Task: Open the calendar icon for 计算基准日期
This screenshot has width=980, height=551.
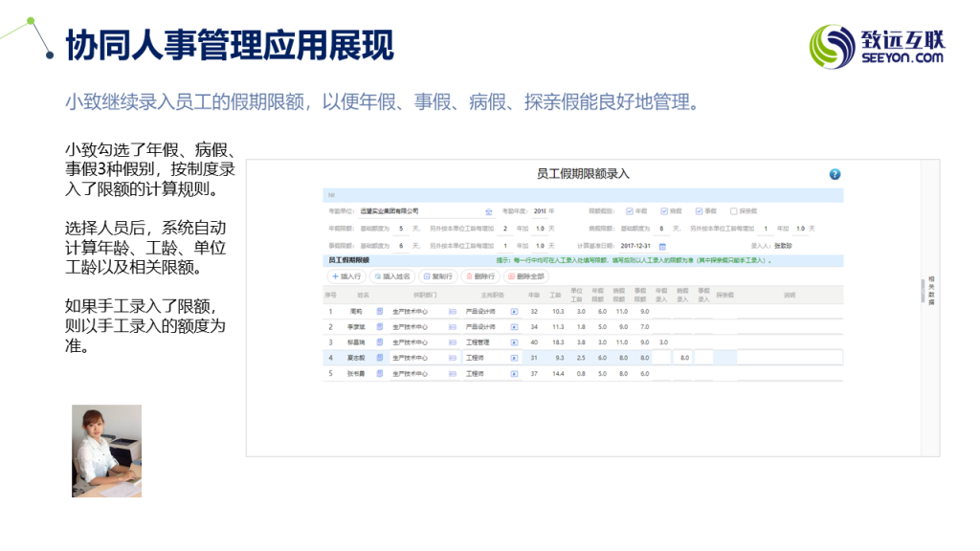Action: pyautogui.click(x=661, y=246)
